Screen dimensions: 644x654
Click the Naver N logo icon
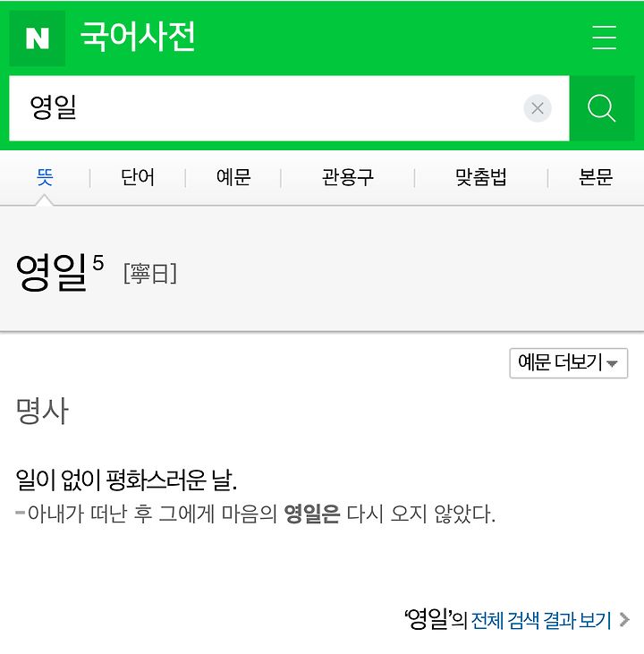point(38,38)
